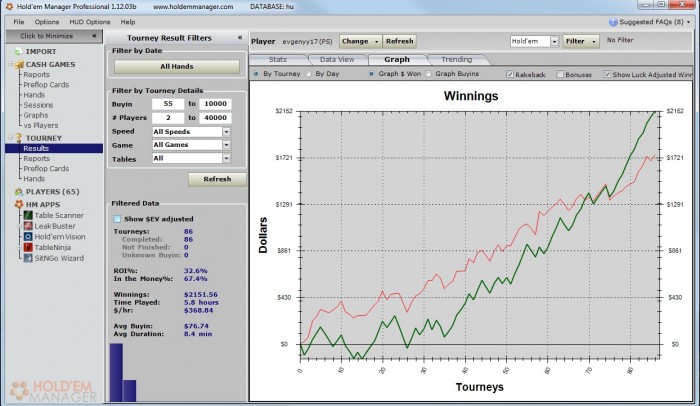700x406 pixels.
Task: Click the Click to Minimize button
Action: [54, 36]
